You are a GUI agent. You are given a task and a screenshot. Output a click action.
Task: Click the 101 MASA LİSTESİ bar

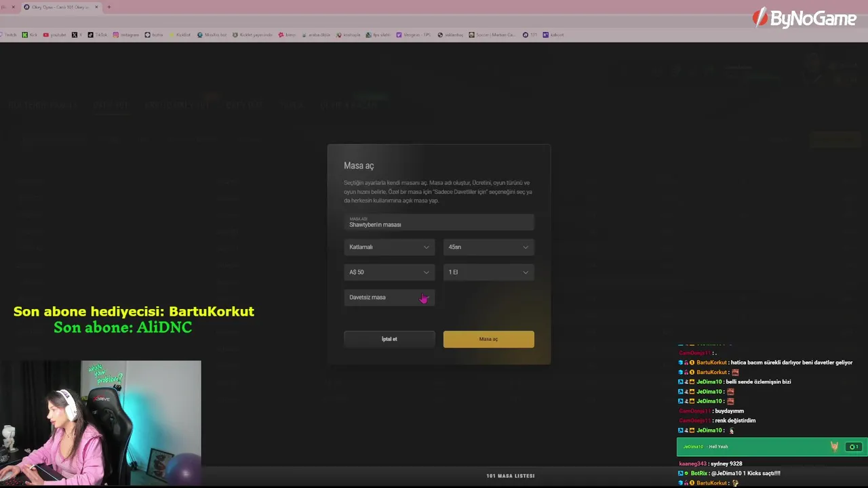pos(510,476)
